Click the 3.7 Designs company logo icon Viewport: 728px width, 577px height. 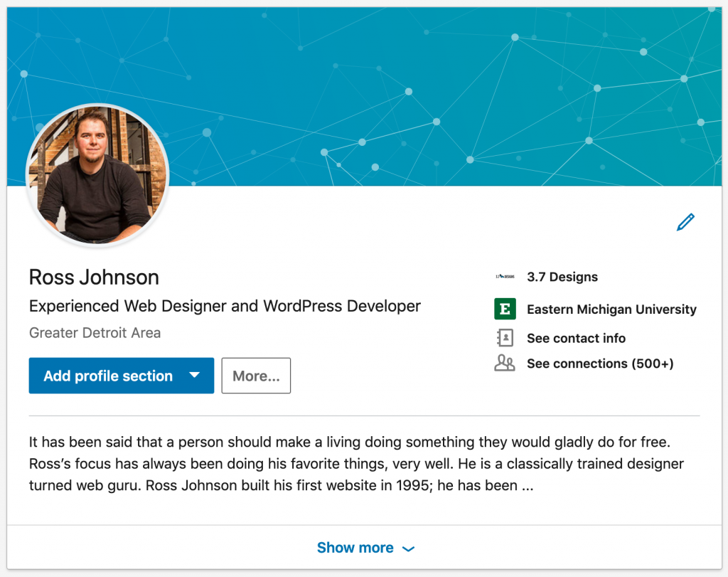[x=504, y=277]
